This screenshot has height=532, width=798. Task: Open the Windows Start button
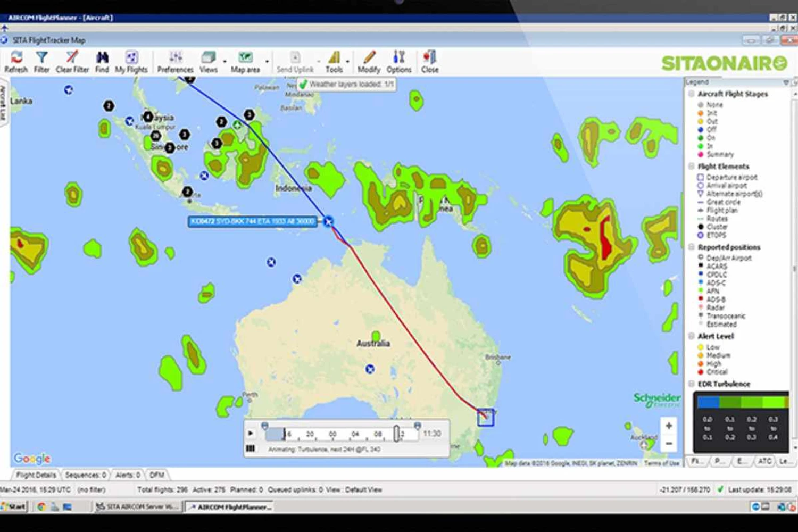click(14, 506)
